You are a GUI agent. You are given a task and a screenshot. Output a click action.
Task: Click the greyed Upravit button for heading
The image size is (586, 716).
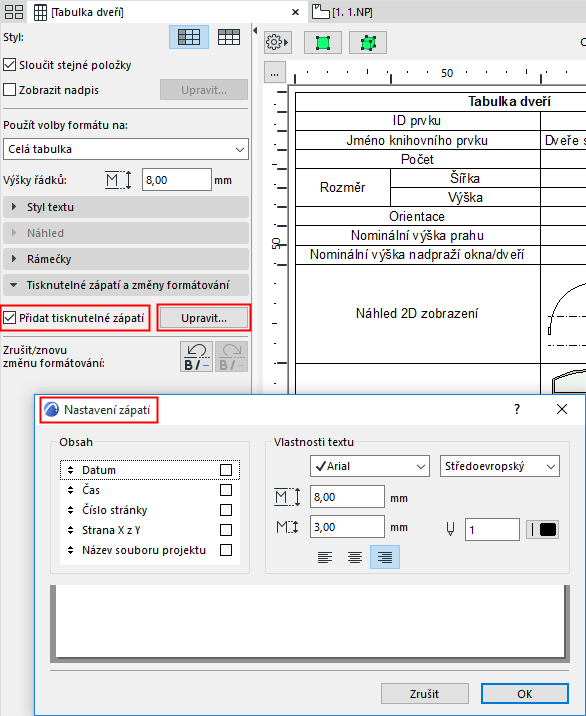204,90
